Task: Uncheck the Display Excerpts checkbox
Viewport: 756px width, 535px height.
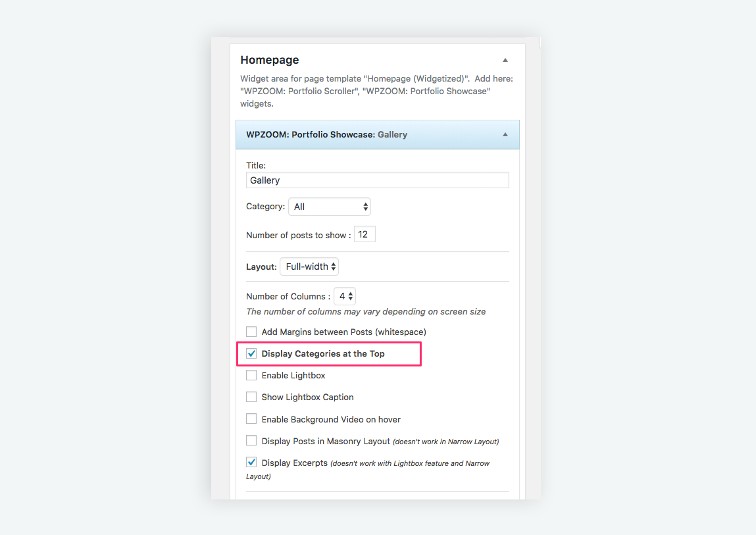Action: coord(251,463)
